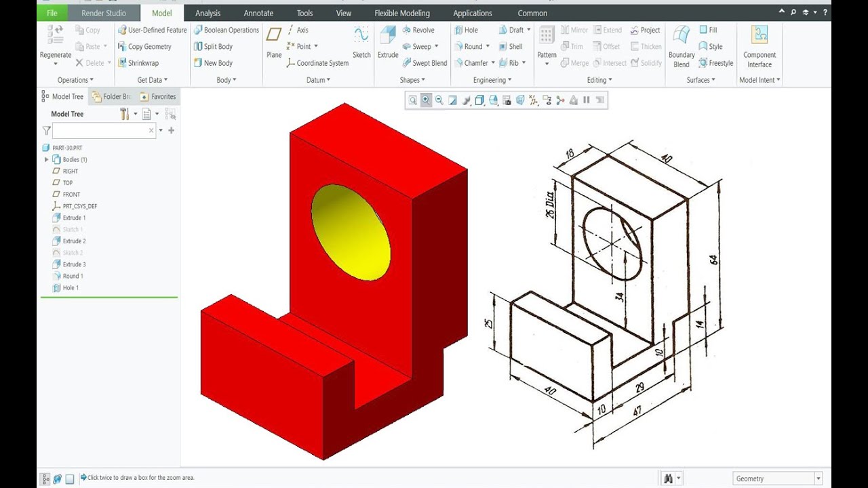868x488 pixels.
Task: Click the Plane datum tool
Action: [274, 42]
